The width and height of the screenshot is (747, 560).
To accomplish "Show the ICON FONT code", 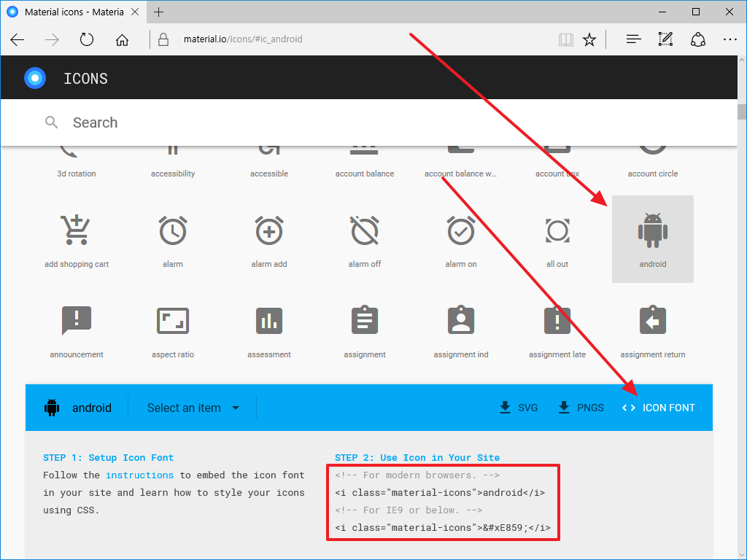I will tap(659, 408).
